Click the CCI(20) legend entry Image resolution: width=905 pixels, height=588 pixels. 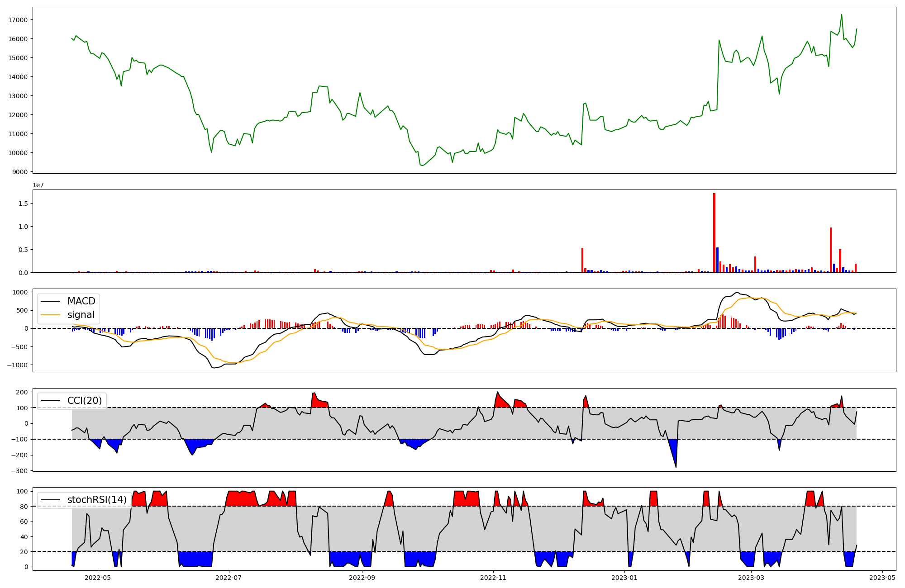coord(85,400)
